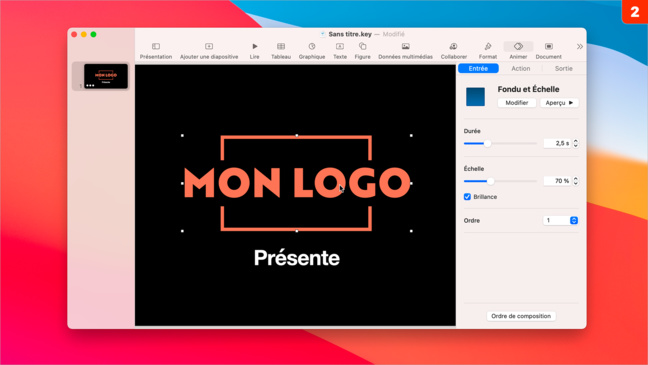
Task: Click the Durée stepper arrows
Action: tap(576, 143)
